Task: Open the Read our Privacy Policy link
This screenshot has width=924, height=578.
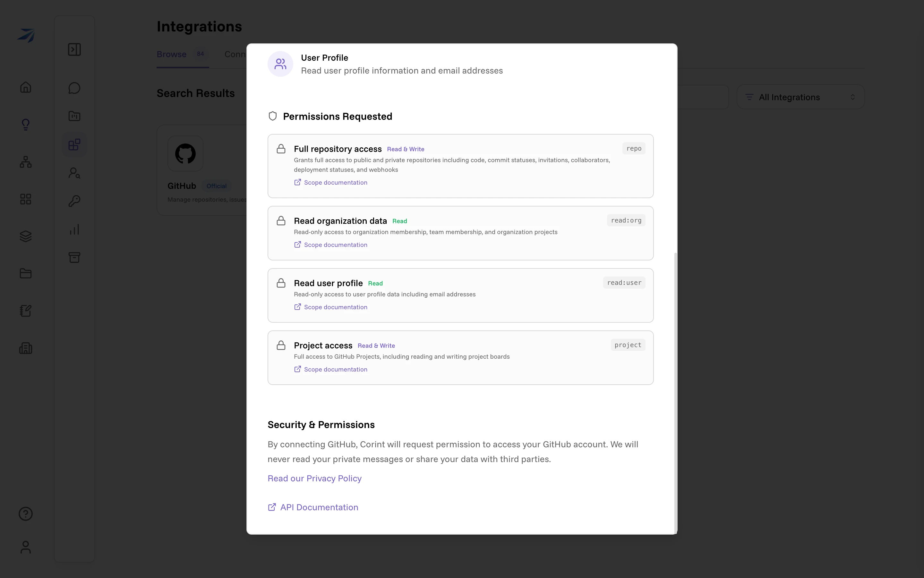Action: (x=315, y=478)
